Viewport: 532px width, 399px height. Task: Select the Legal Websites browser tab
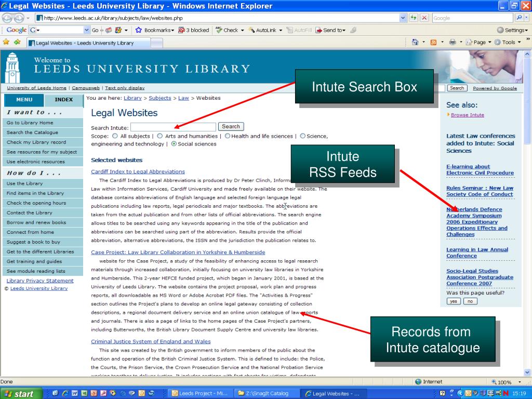[88, 43]
